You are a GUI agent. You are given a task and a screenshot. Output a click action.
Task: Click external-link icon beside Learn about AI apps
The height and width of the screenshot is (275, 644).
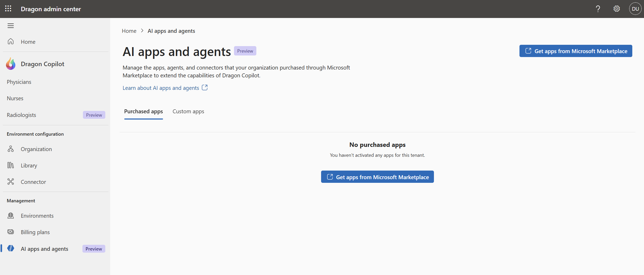205,88
